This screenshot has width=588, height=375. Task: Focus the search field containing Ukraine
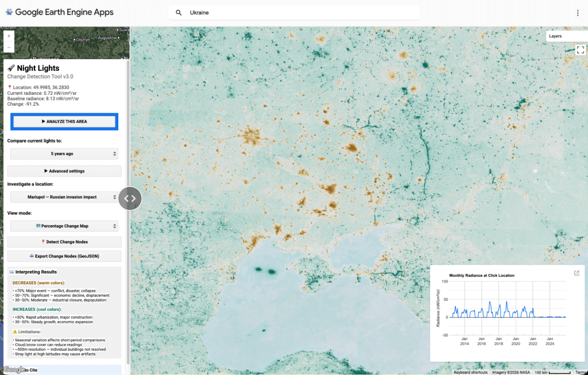(294, 13)
